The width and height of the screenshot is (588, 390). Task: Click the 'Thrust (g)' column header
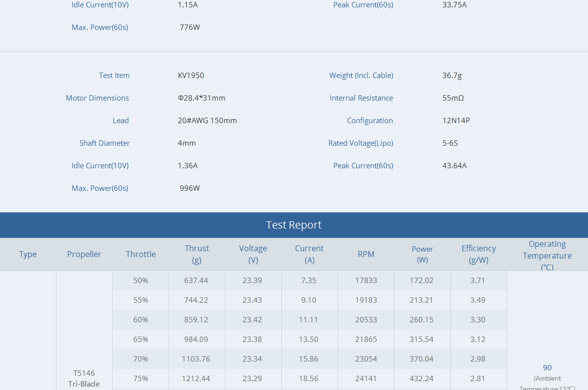pyautogui.click(x=197, y=254)
